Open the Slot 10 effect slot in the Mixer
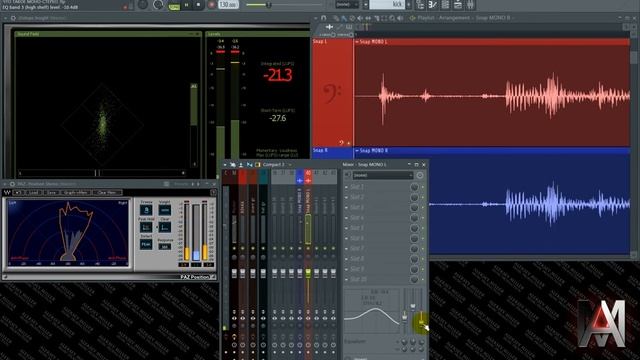Screen dimensions: 640x360 [378, 279]
